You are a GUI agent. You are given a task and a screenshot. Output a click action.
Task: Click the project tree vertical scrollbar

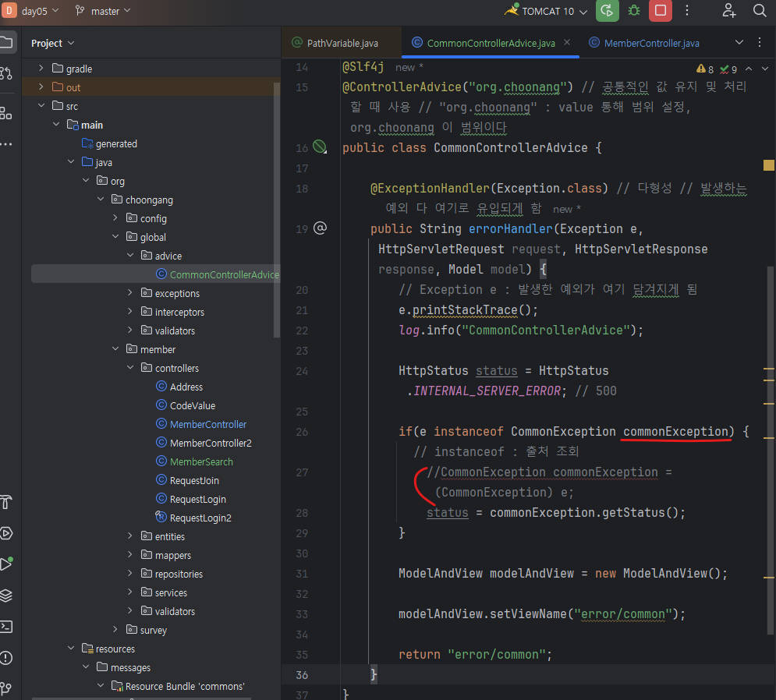point(277,210)
